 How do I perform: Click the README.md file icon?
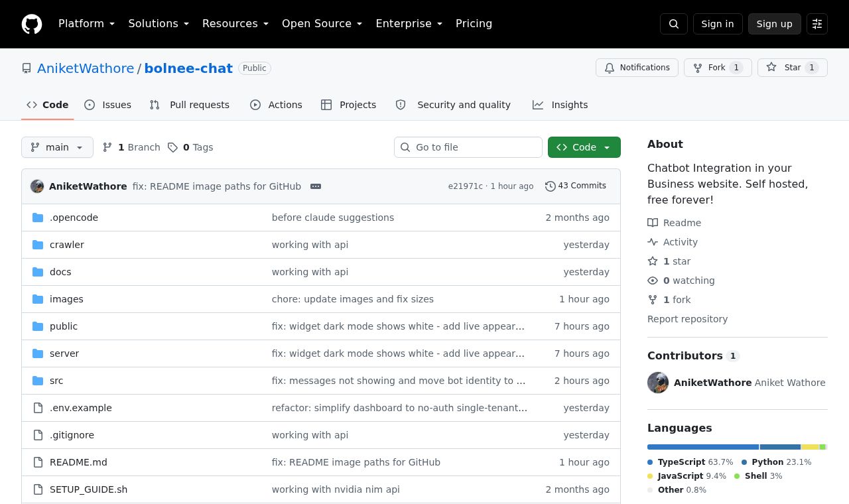[x=38, y=462]
